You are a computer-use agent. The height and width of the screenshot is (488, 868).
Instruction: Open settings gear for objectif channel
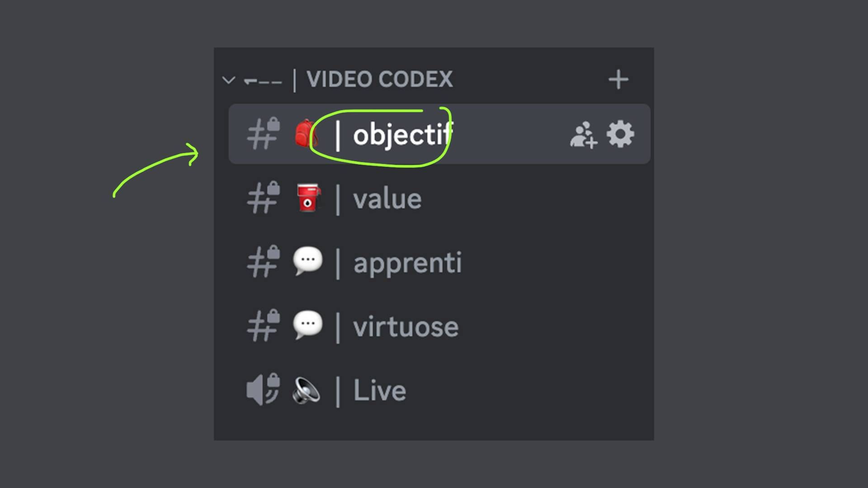(620, 134)
